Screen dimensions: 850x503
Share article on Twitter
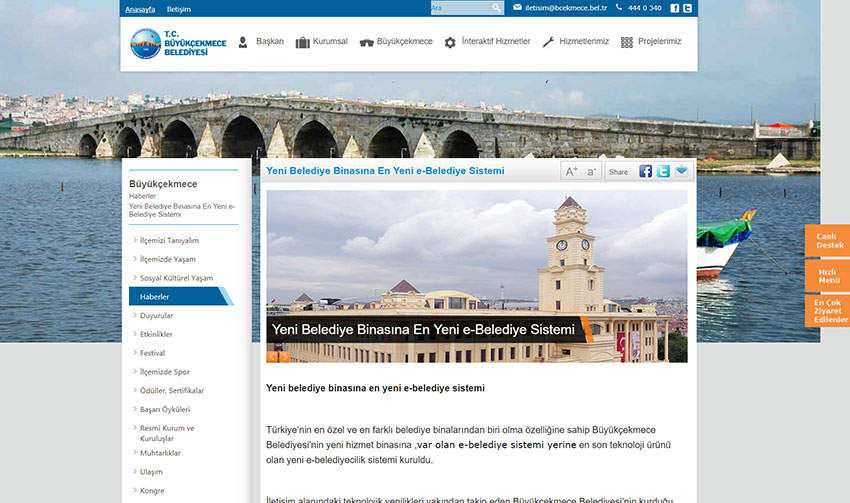663,171
